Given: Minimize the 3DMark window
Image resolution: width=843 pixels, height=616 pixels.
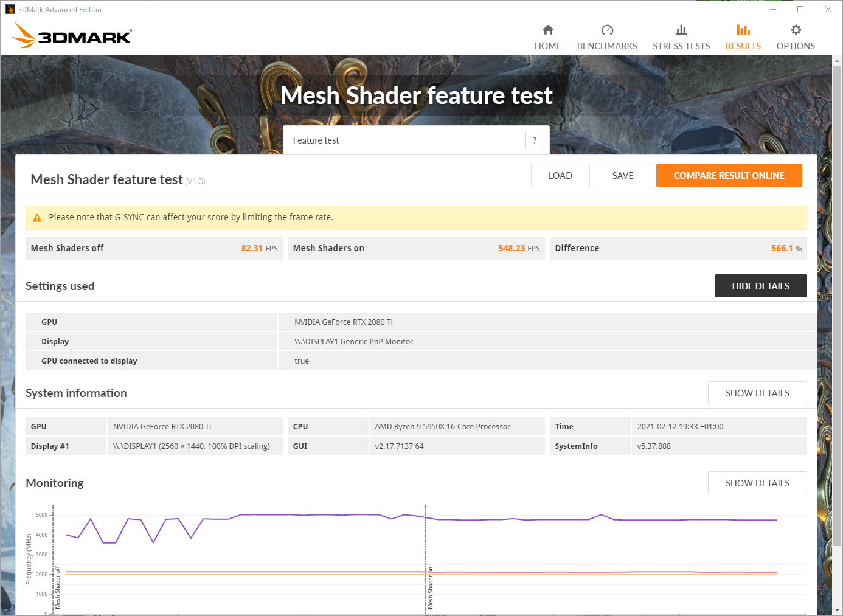Looking at the screenshot, I should coord(773,9).
